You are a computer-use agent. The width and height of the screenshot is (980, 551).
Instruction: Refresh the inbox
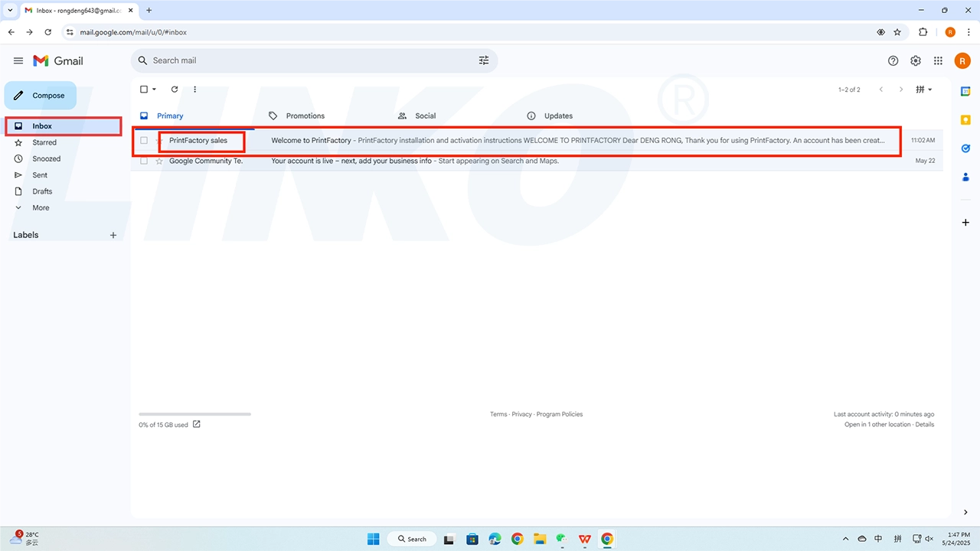pyautogui.click(x=175, y=90)
